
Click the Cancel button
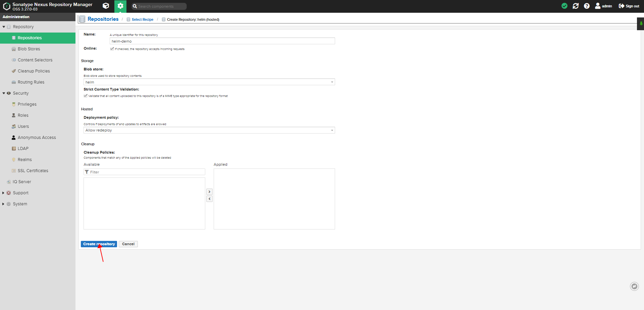[128, 244]
